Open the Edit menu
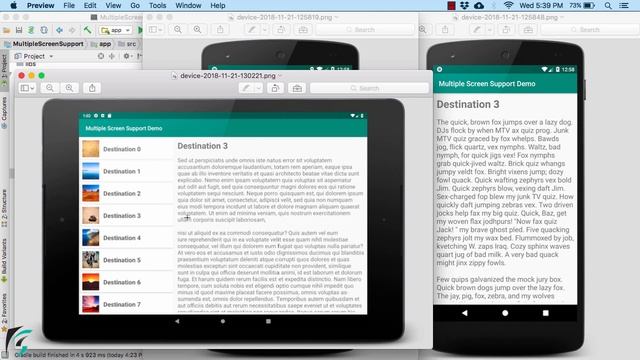The image size is (640, 360). [90, 5]
